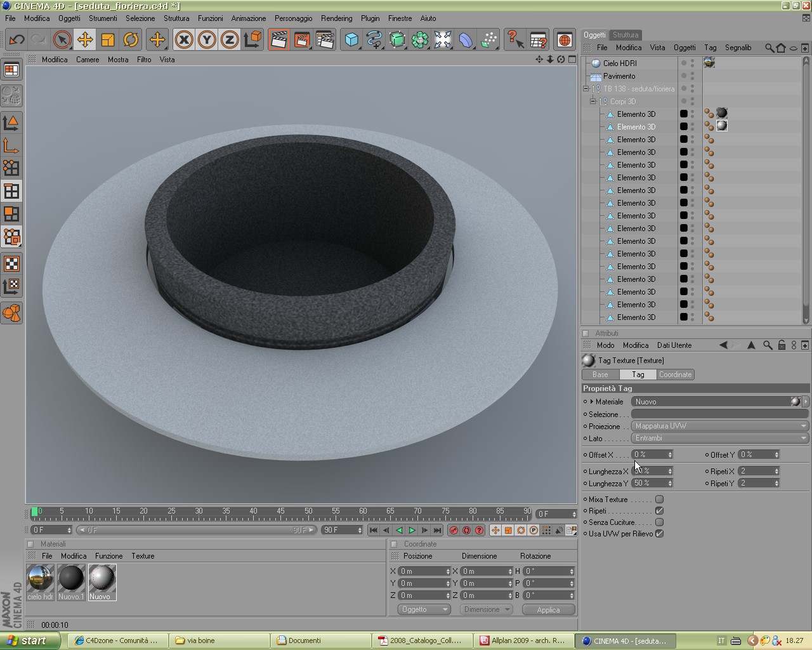Viewport: 812px width, 650px height.
Task: Collapse the Corpi 3D tree group
Action: (x=593, y=102)
